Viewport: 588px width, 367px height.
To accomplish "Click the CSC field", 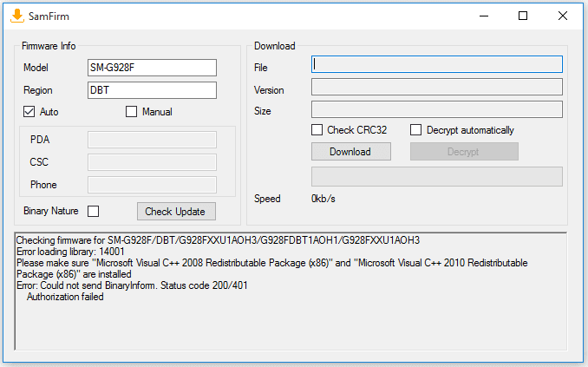I will click(152, 162).
